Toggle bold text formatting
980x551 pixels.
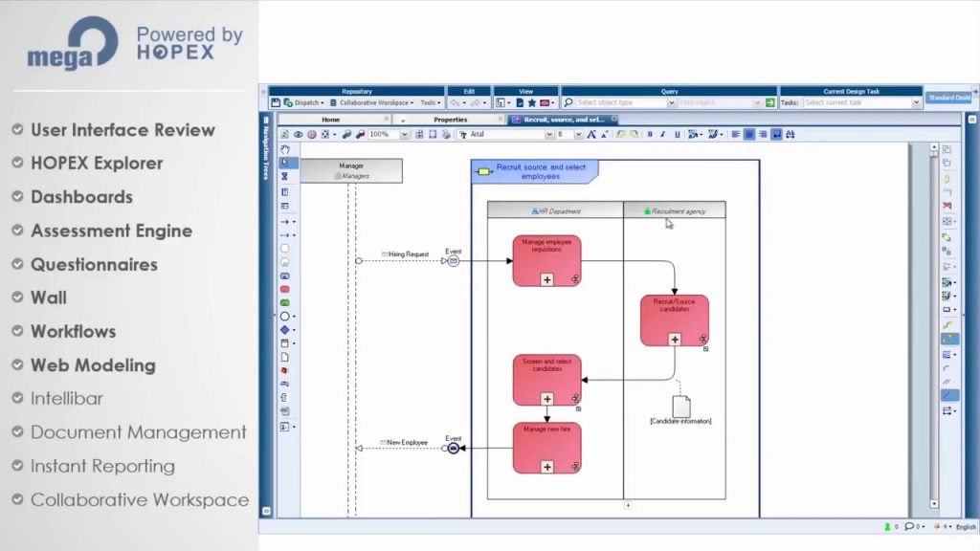[x=650, y=134]
